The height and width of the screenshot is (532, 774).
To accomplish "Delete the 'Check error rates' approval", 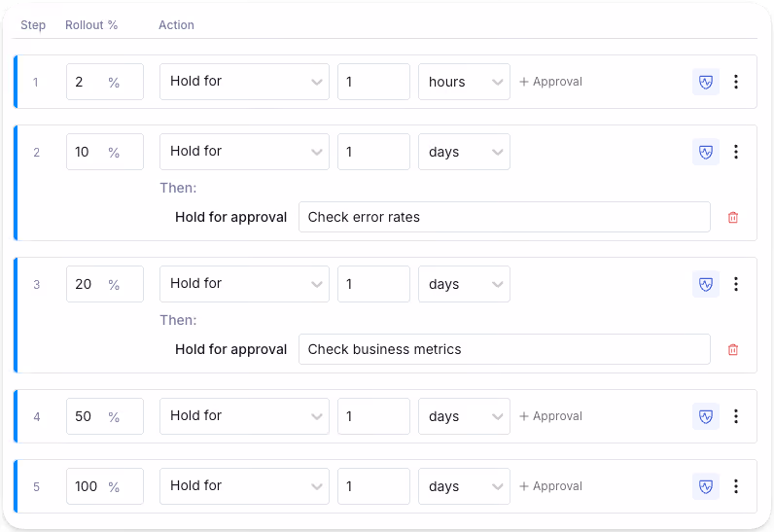I will click(x=733, y=217).
